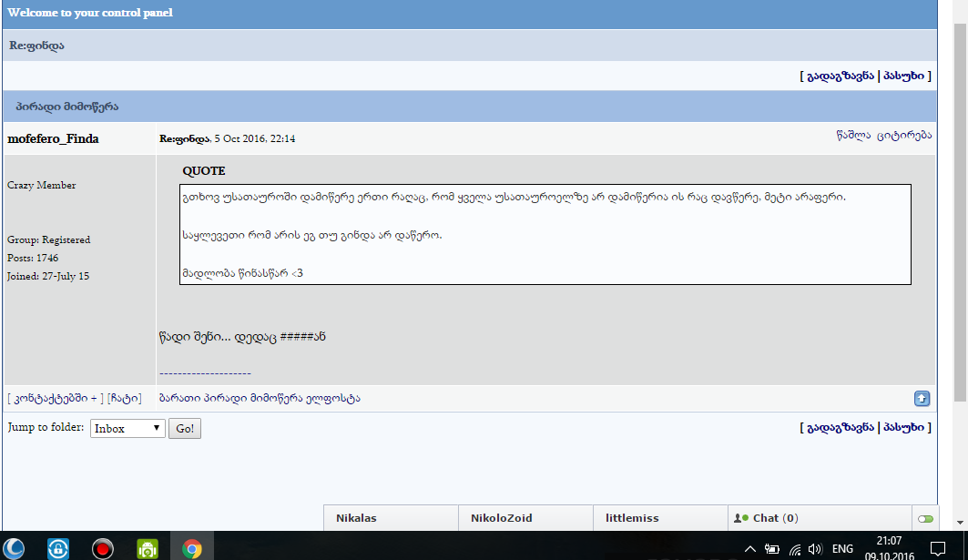Click the წაშლა delete link

[x=853, y=135]
